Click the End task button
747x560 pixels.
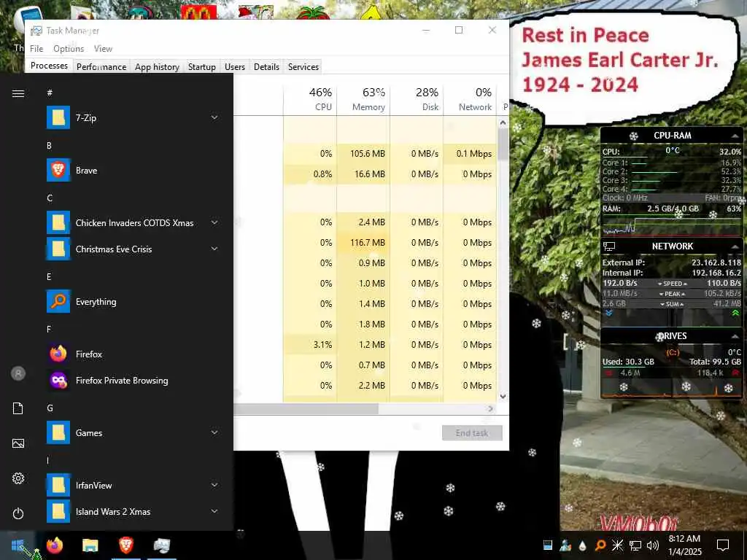coord(472,433)
